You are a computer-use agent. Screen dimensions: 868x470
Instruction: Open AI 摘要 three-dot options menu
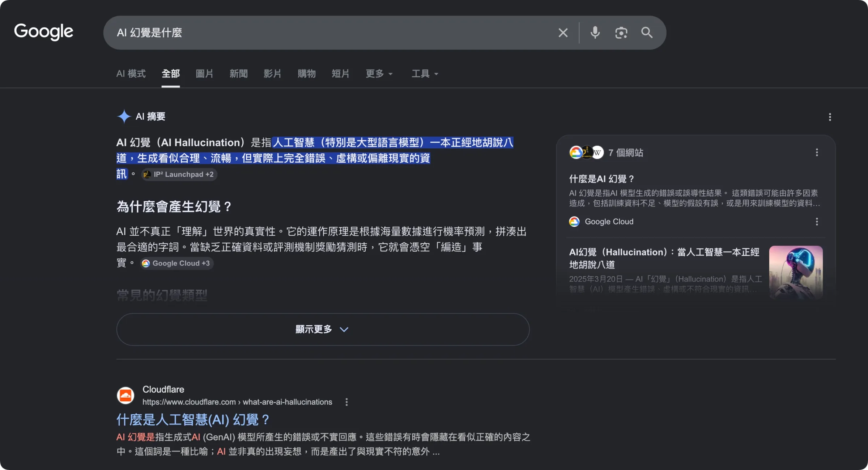pos(830,117)
